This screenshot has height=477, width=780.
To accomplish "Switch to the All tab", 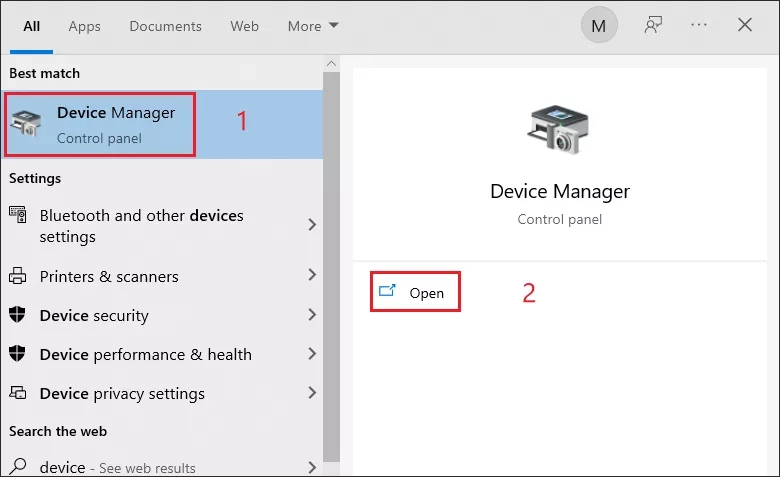I will 31,26.
